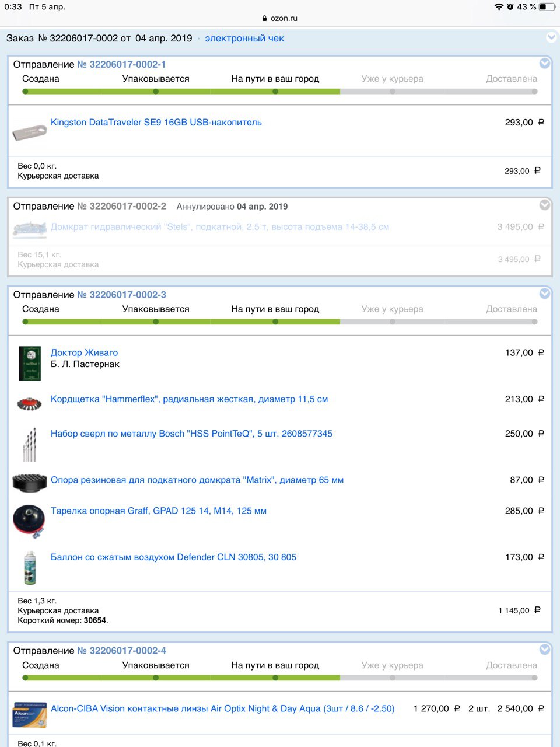
Task: Click the 87,00 ₽ rubber pad price
Action: coord(527,480)
